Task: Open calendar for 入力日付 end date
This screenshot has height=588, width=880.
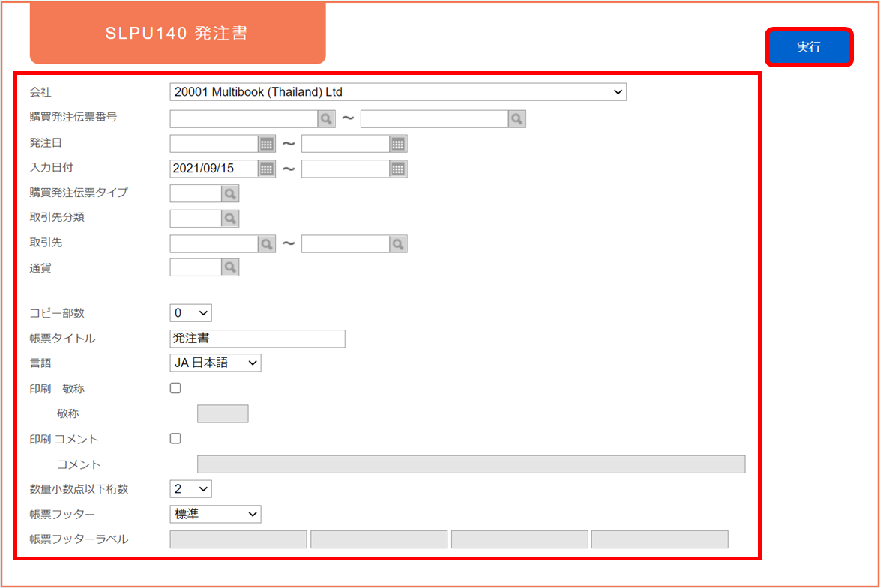Action: point(398,169)
